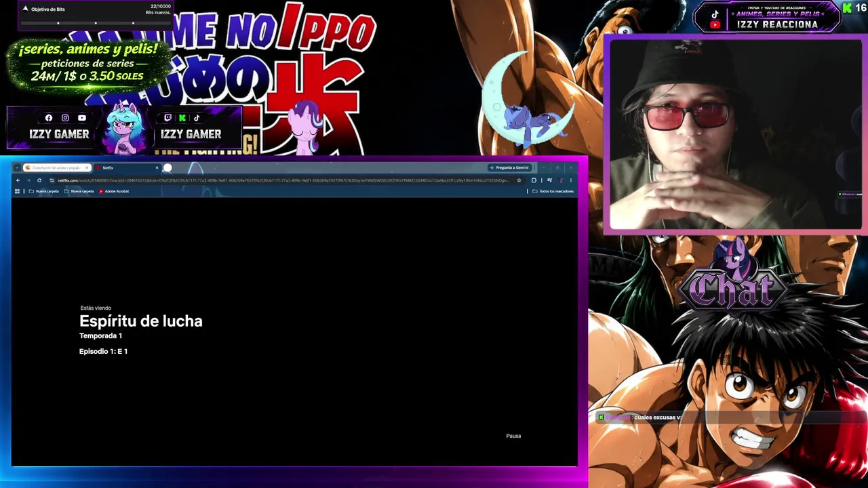The image size is (868, 488).
Task: Open the browser profile avatar
Action: pos(561,180)
